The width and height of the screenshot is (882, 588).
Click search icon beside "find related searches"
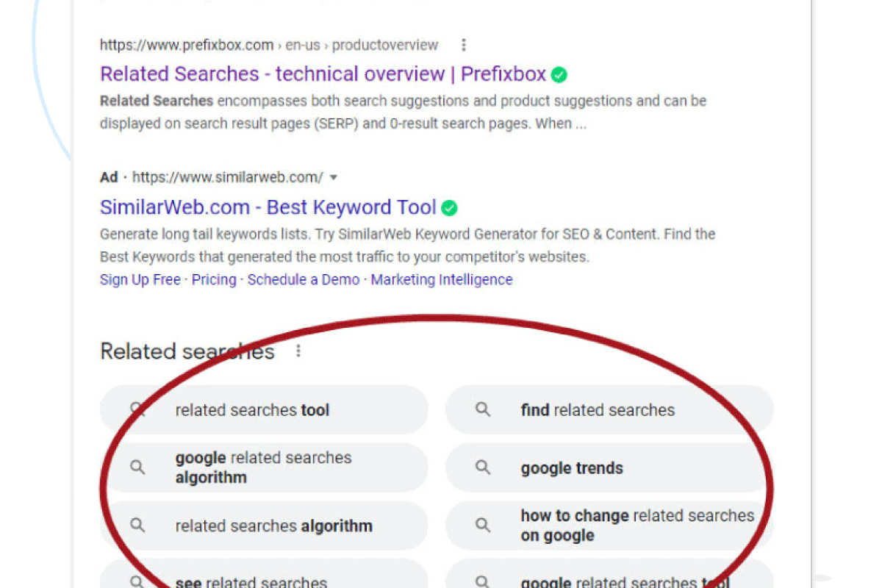[x=483, y=409]
